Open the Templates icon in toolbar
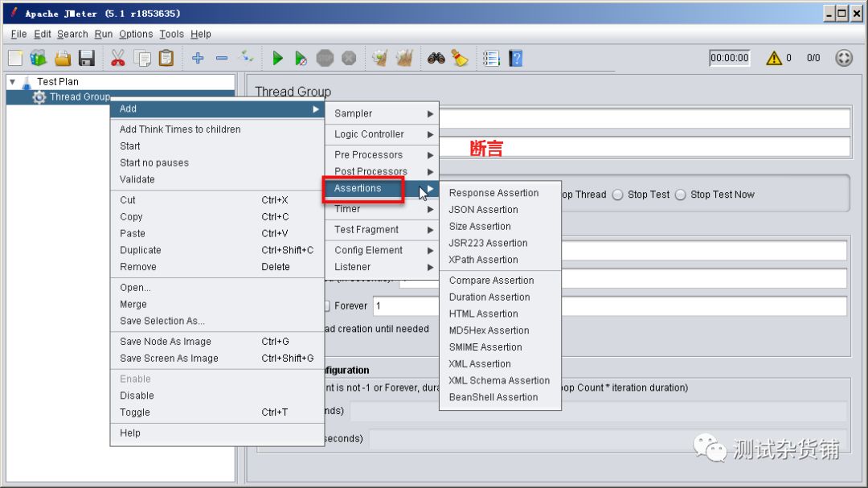Viewport: 868px width, 488px height. point(39,58)
